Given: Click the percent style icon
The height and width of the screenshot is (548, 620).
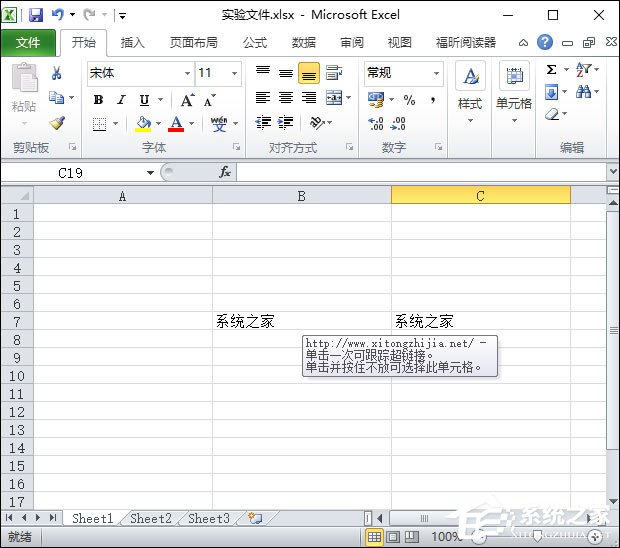Looking at the screenshot, I should point(409,100).
